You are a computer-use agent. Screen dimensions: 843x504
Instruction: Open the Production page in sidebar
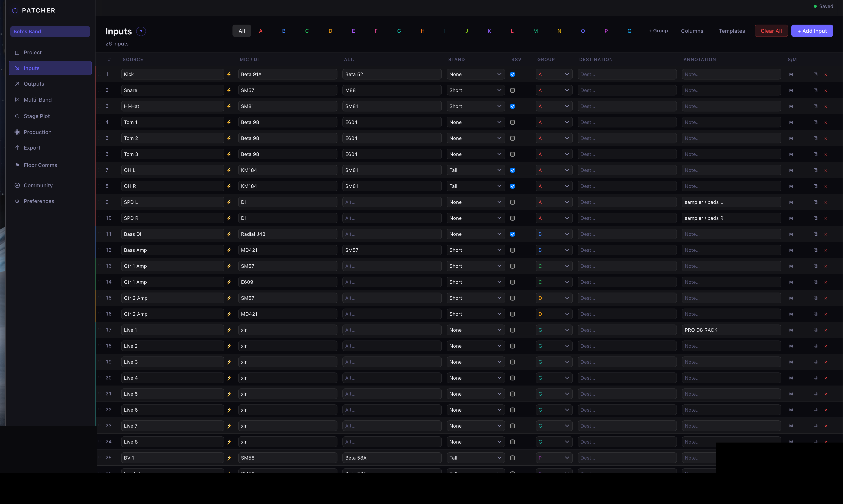click(x=50, y=132)
